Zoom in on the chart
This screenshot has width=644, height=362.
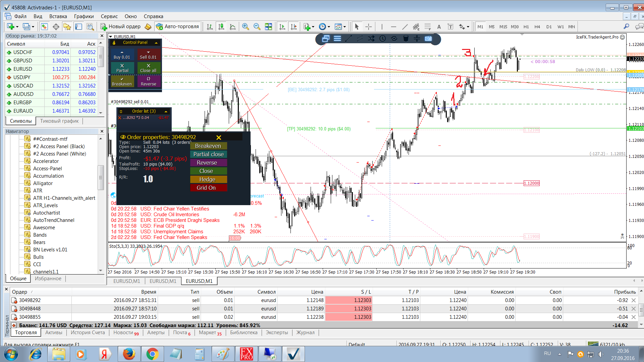246,26
